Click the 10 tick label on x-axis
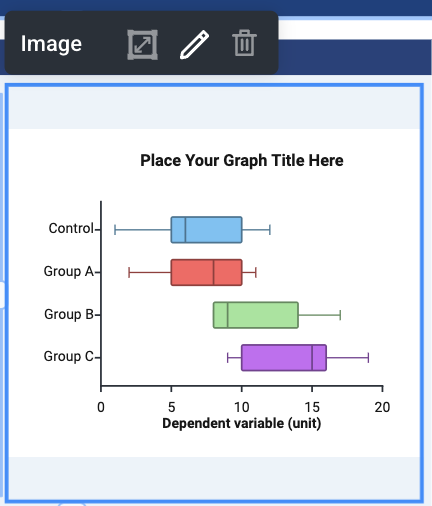The height and width of the screenshot is (506, 432). (242, 407)
